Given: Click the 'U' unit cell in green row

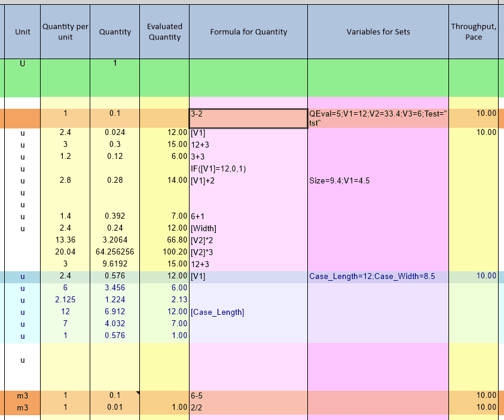Looking at the screenshot, I should click(22, 65).
